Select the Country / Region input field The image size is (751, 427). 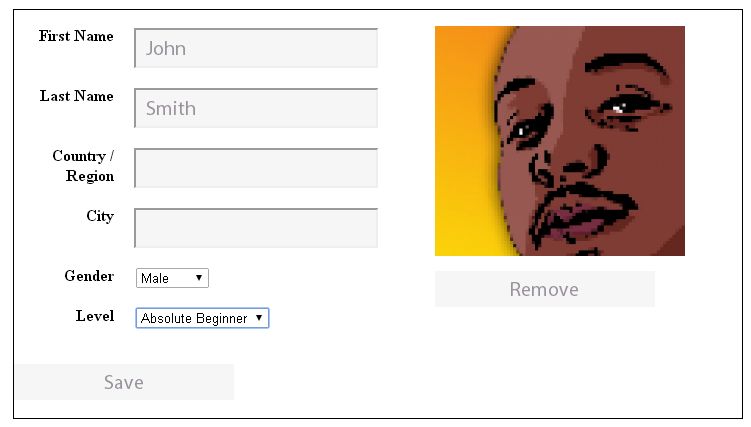pyautogui.click(x=256, y=168)
